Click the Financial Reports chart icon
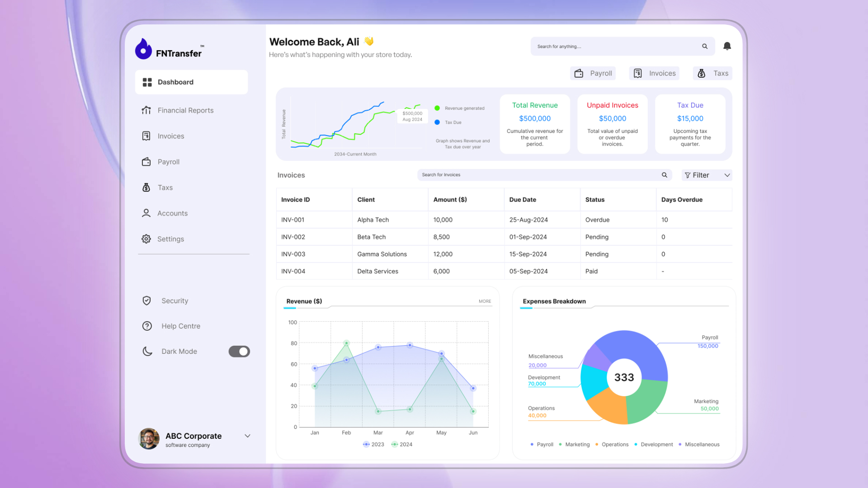 146,110
